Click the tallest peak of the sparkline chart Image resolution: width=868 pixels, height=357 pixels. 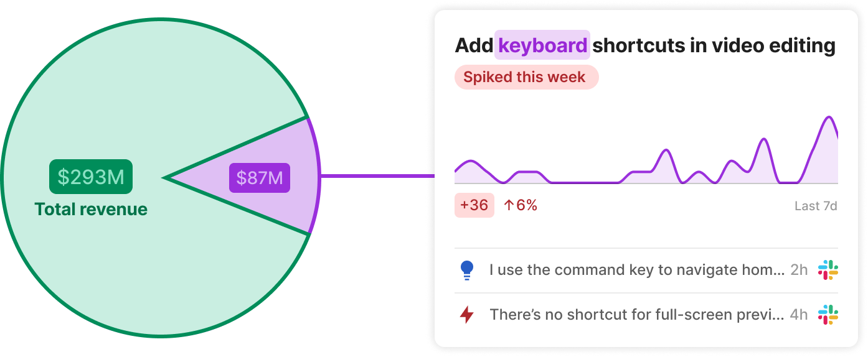(x=829, y=118)
